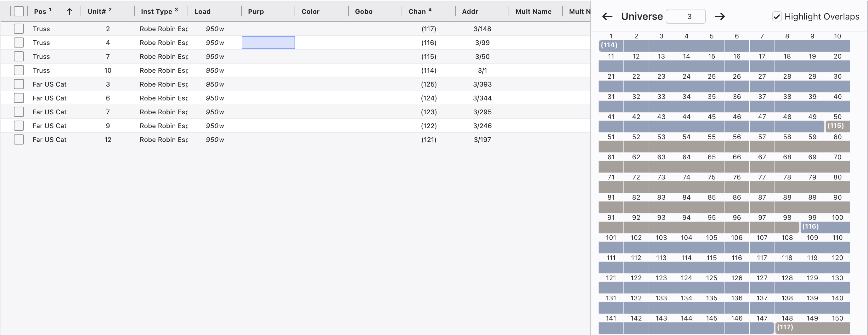Image resolution: width=868 pixels, height=335 pixels.
Task: Click the Pos column sort ascending arrow
Action: click(x=70, y=11)
